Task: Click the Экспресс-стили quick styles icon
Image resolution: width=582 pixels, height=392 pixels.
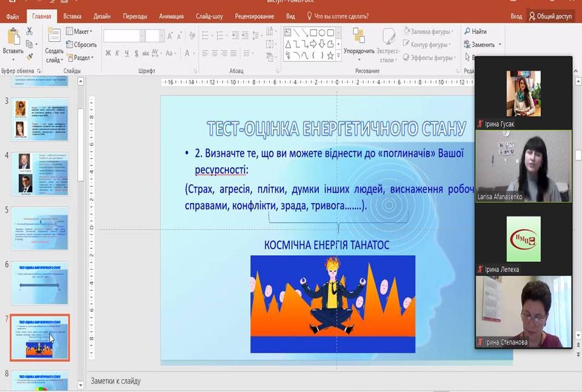Action: tap(389, 37)
